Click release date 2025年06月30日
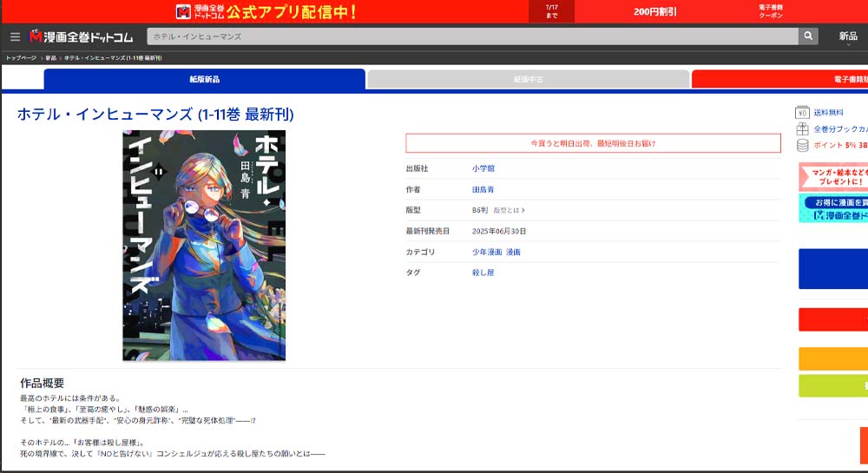 tap(499, 231)
